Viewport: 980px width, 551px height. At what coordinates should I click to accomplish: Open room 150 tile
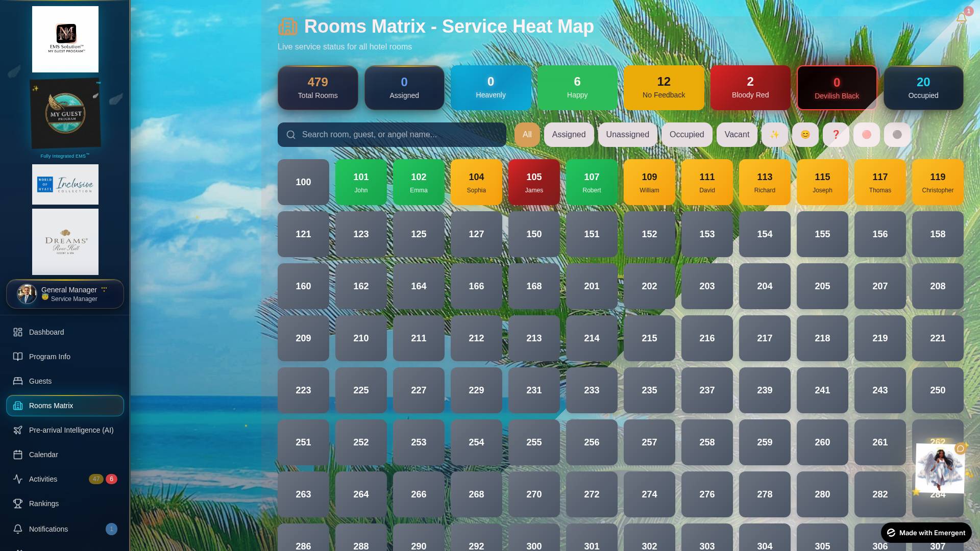[534, 234]
